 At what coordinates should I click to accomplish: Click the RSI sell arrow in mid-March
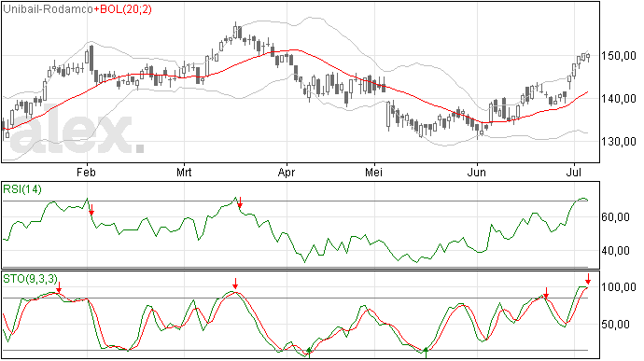(240, 202)
